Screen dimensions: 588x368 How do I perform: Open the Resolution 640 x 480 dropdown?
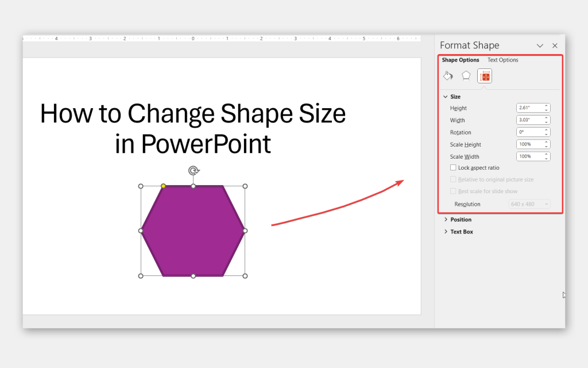pyautogui.click(x=529, y=204)
